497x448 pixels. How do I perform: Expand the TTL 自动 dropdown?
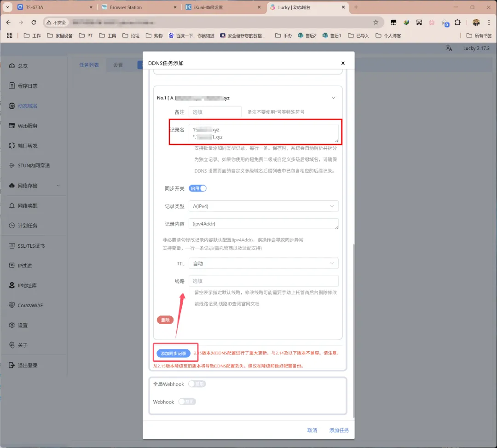pyautogui.click(x=263, y=263)
